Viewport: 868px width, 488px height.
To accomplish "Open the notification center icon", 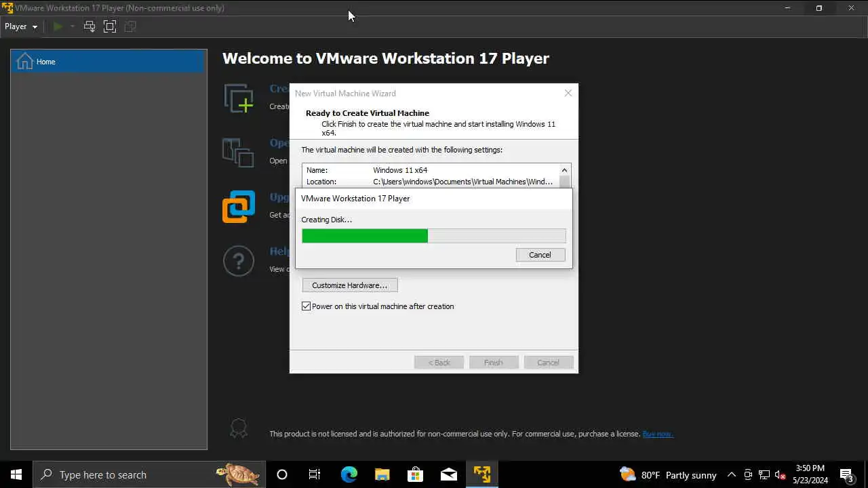I will point(846,475).
